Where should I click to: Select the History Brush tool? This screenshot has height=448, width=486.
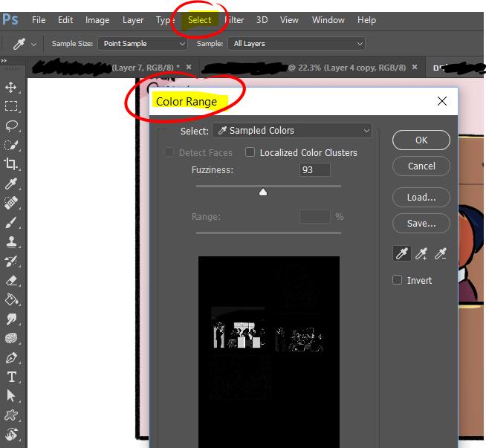click(x=11, y=262)
